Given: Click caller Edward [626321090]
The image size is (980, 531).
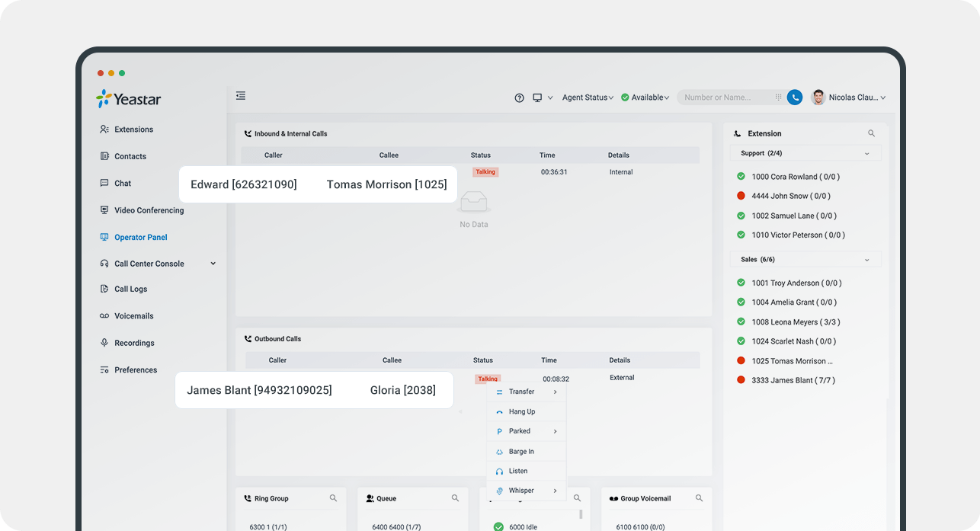Looking at the screenshot, I should (x=244, y=184).
